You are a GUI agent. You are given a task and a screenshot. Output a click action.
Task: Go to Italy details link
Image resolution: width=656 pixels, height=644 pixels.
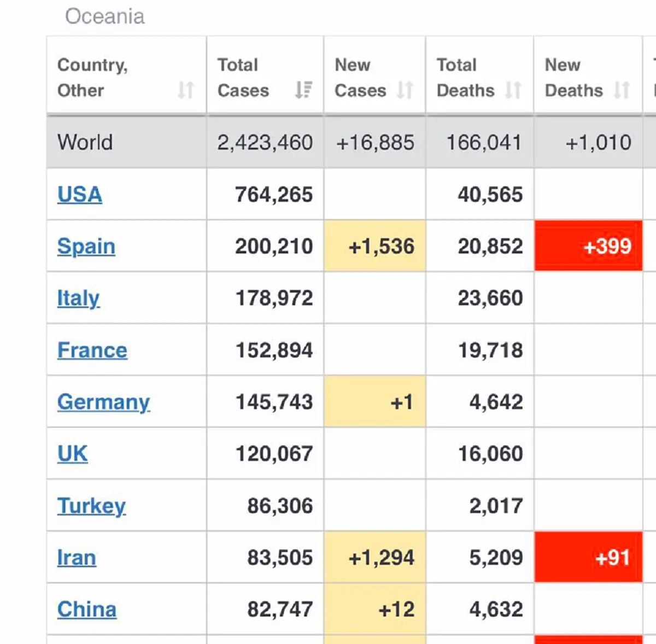pyautogui.click(x=78, y=298)
